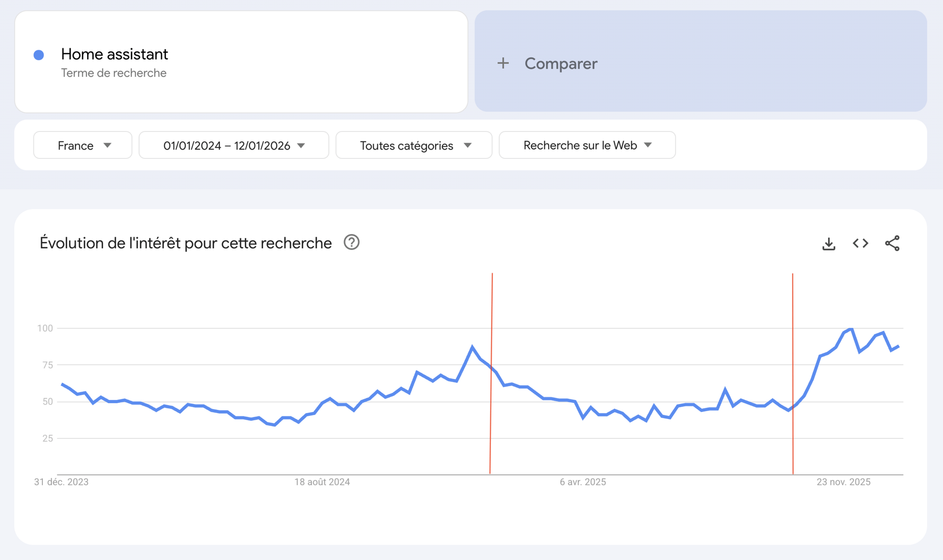943x560 pixels.
Task: Download the interest chart data as CSV
Action: [x=828, y=243]
